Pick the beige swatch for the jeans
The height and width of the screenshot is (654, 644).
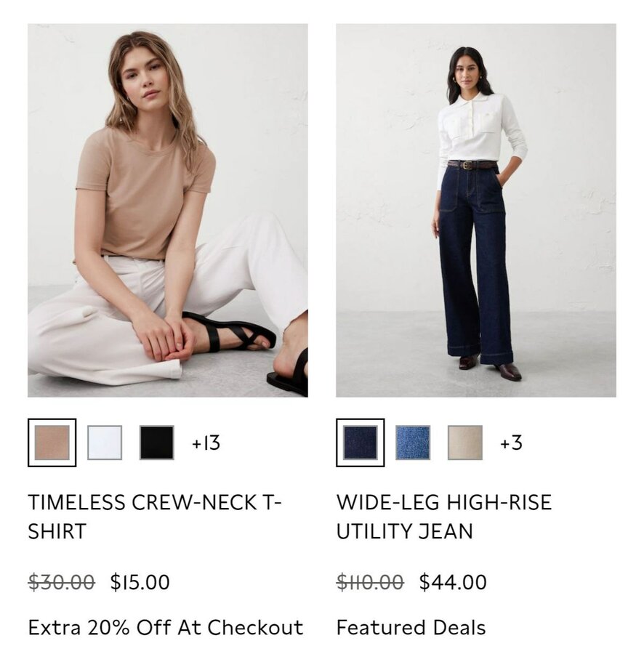[x=465, y=443]
